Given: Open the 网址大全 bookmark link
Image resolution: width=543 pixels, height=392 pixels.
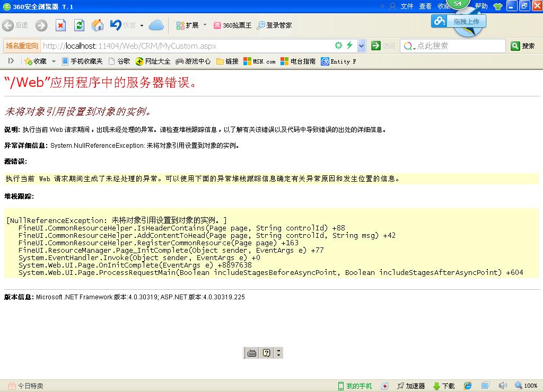Looking at the screenshot, I should click(153, 61).
